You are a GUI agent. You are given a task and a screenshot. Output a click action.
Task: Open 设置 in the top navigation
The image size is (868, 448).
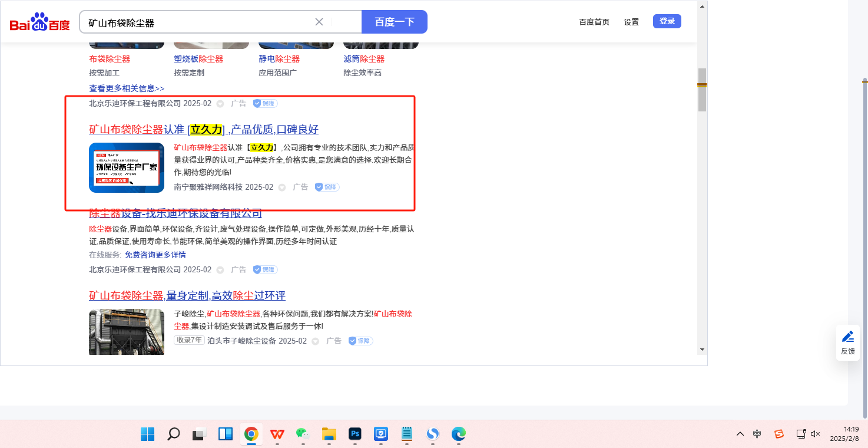point(631,22)
